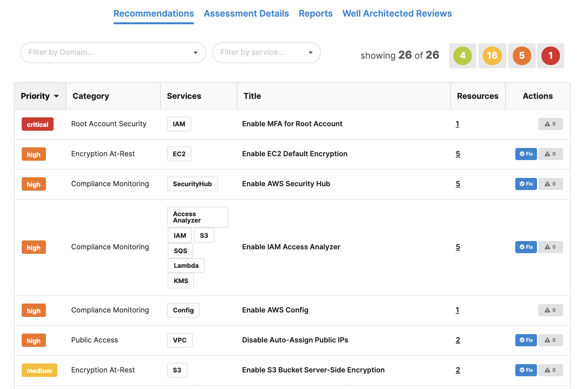Screen dimensions: 588x389
Task: Filter by low priority green badge 4
Action: [x=462, y=56]
